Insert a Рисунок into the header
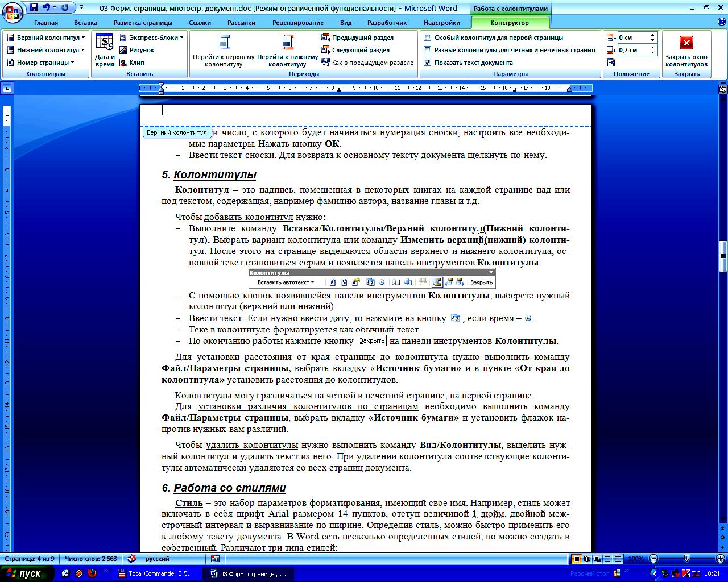 137,50
